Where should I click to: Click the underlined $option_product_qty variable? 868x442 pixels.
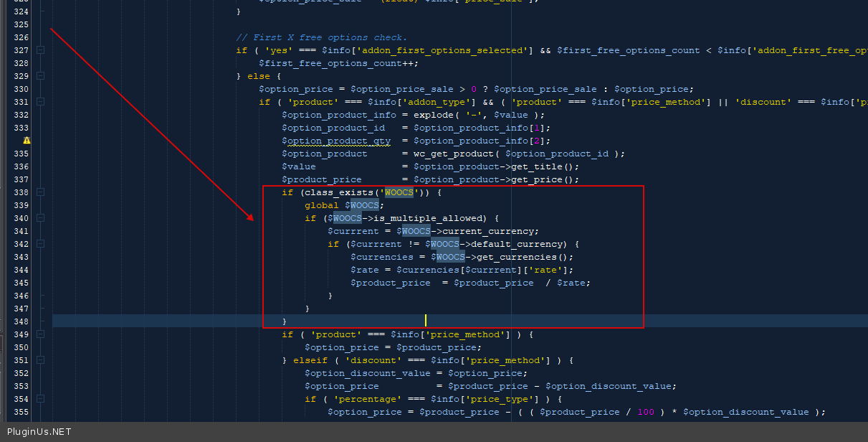coord(335,141)
